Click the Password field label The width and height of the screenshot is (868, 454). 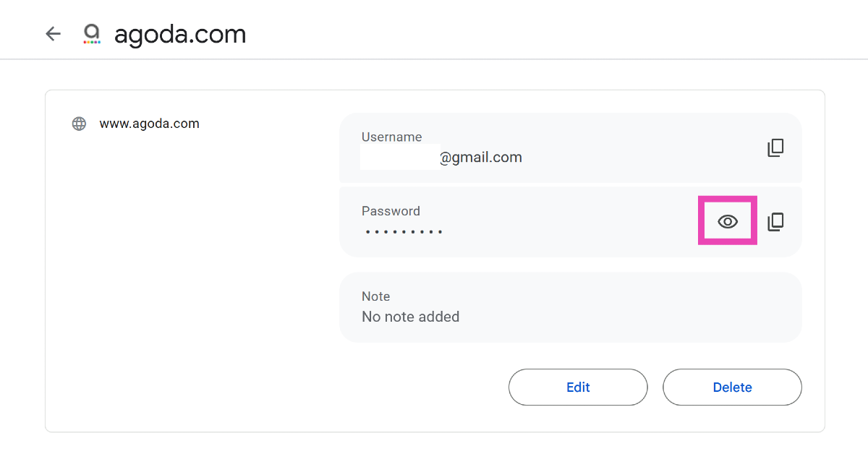pos(391,211)
